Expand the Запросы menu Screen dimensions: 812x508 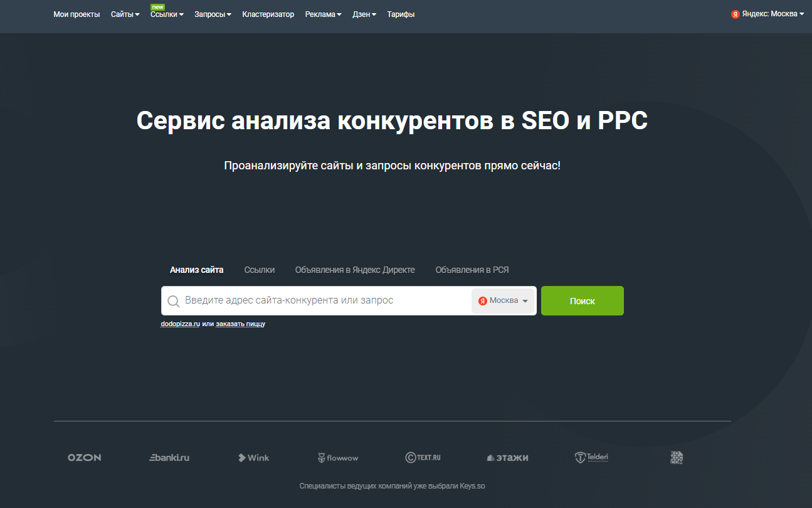pyautogui.click(x=213, y=14)
